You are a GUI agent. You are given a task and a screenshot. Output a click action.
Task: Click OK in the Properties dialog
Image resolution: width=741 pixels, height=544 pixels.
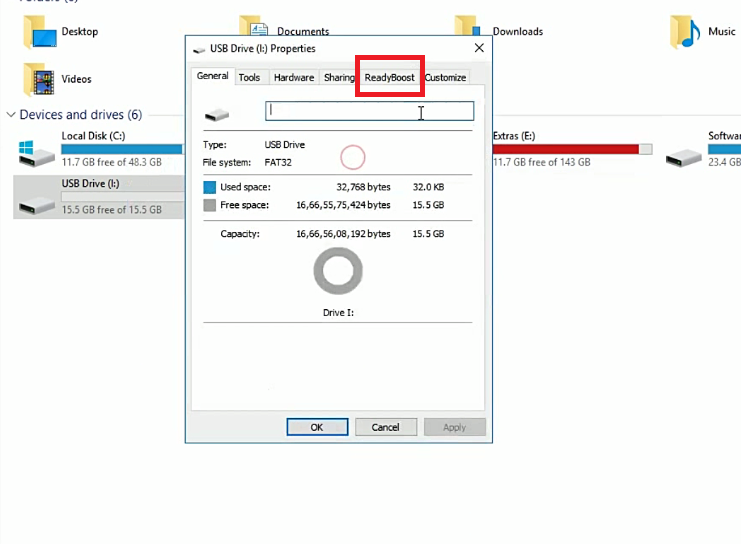coord(317,427)
